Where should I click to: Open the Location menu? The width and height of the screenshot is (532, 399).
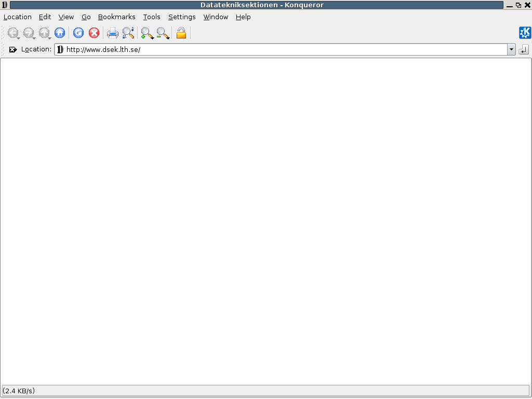(x=18, y=17)
